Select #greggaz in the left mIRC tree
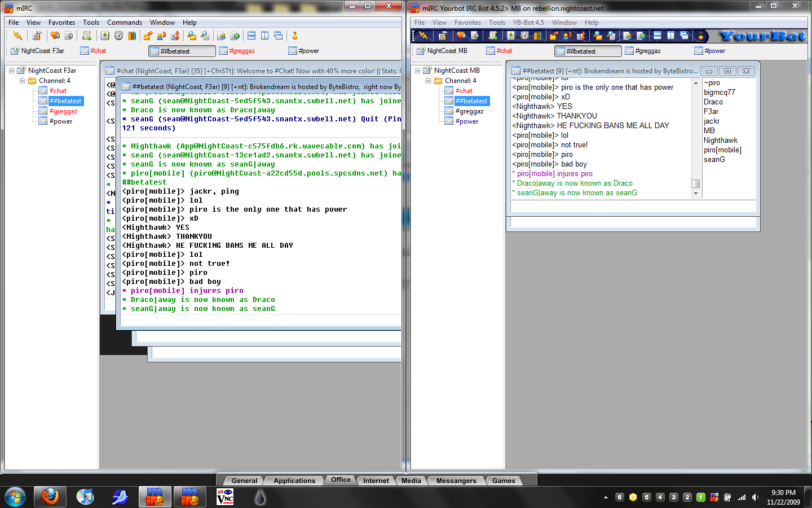812x508 pixels. (x=63, y=111)
